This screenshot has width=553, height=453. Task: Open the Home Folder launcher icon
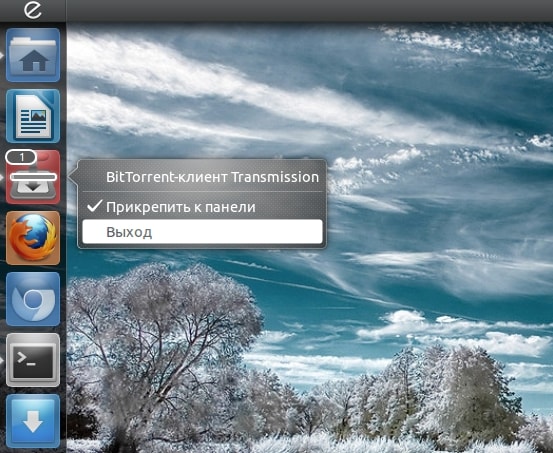coord(33,55)
